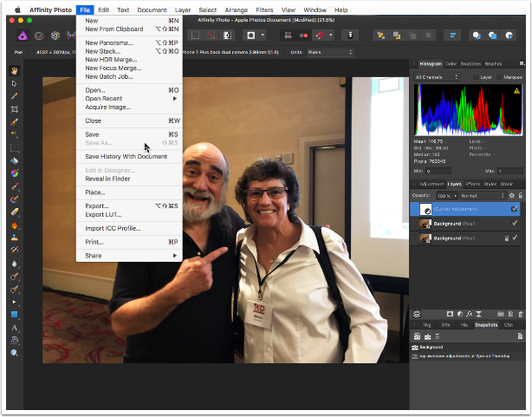532x417 pixels.
Task: Select the Hand (View) tool
Action: [15, 70]
